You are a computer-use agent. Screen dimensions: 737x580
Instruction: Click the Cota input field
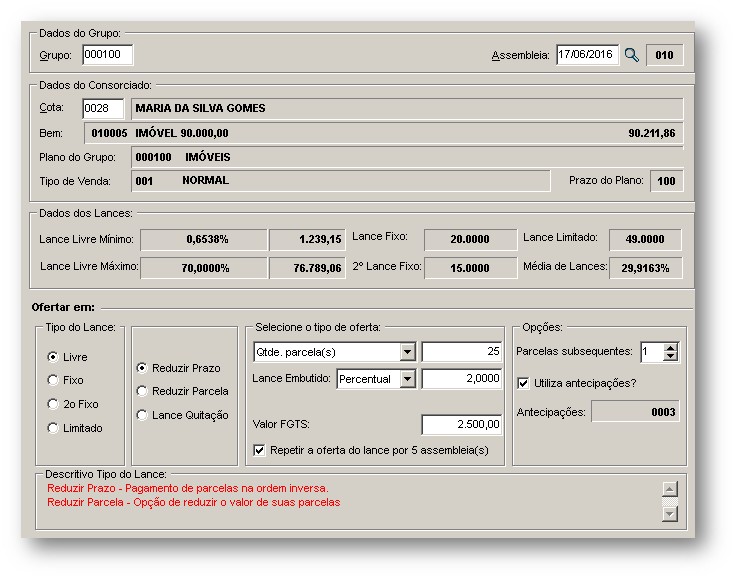click(x=103, y=109)
